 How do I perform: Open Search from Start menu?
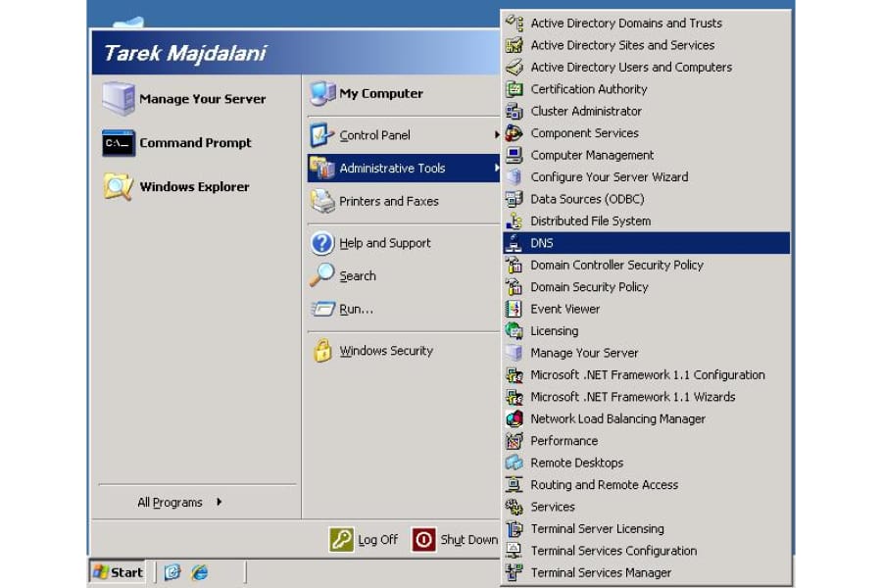[404, 275]
